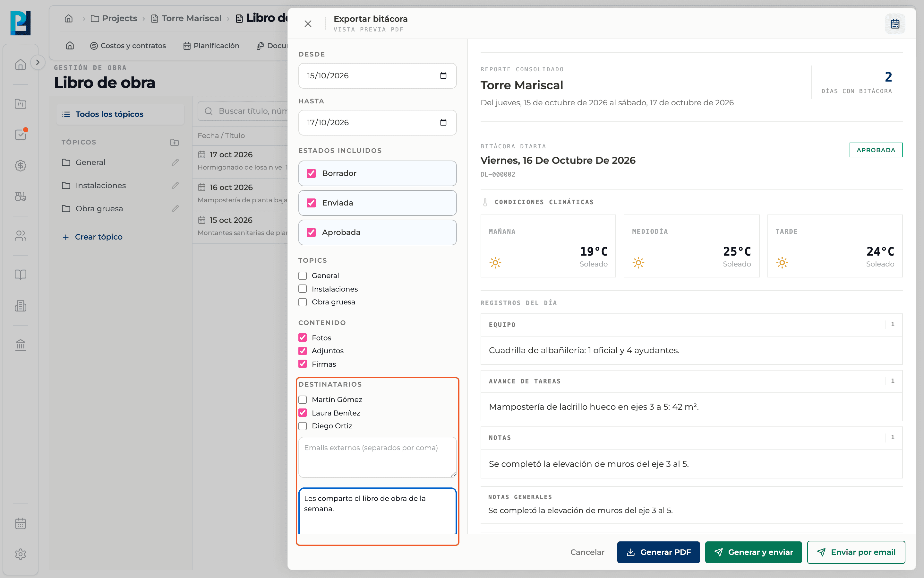Check the Diego Ortiz recipient checkbox
Image resolution: width=924 pixels, height=578 pixels.
coord(303,426)
